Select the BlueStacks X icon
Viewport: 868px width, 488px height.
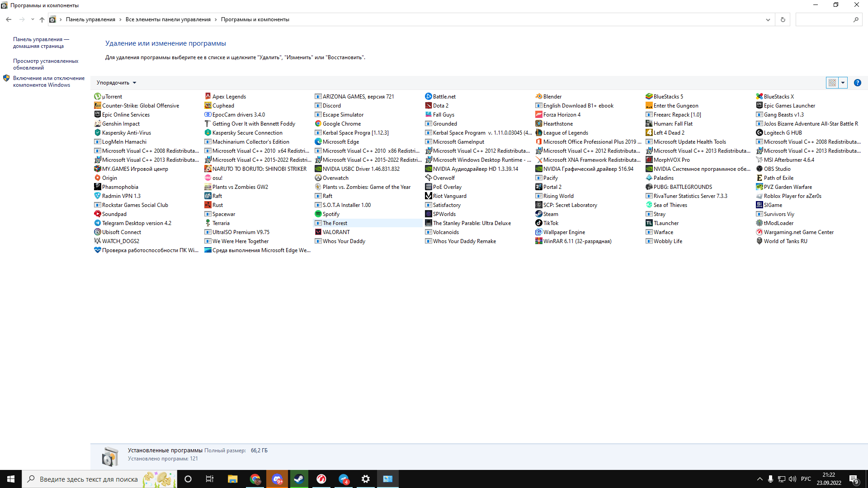click(x=759, y=96)
